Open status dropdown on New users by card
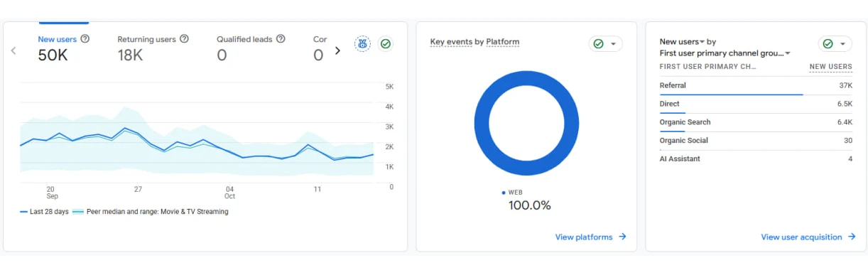Image resolution: width=868 pixels, height=275 pixels. tap(835, 44)
